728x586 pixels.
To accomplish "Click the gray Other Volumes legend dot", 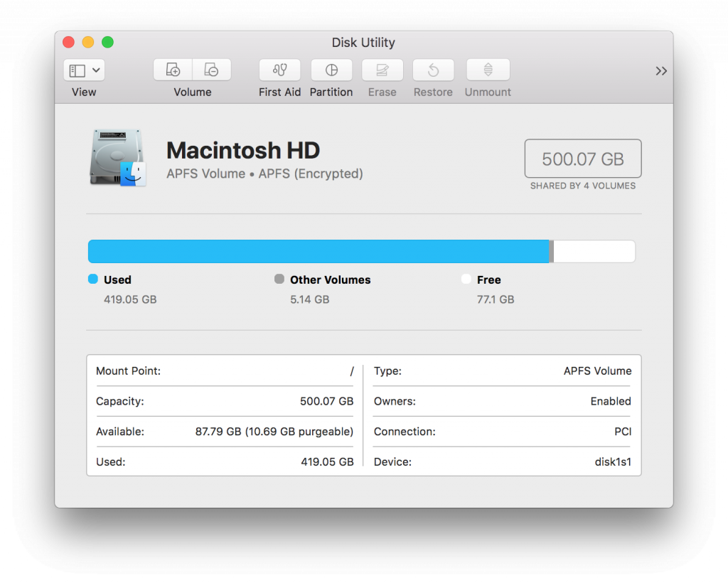I will tap(279, 279).
